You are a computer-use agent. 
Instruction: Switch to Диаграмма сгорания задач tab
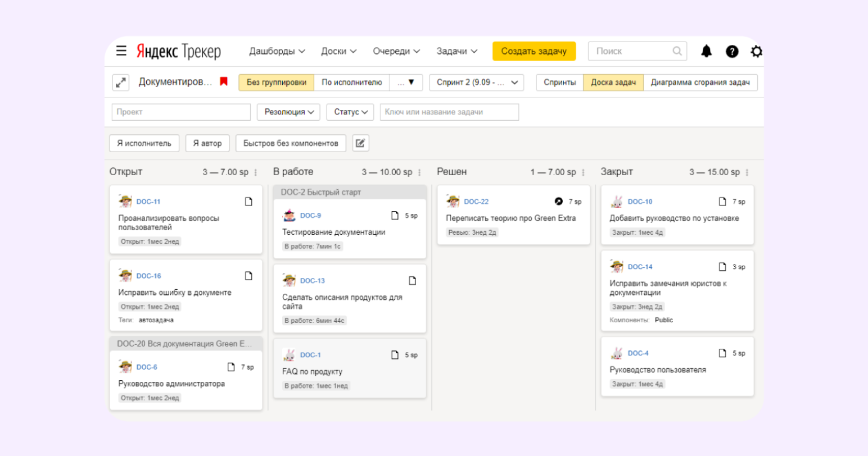tap(700, 83)
